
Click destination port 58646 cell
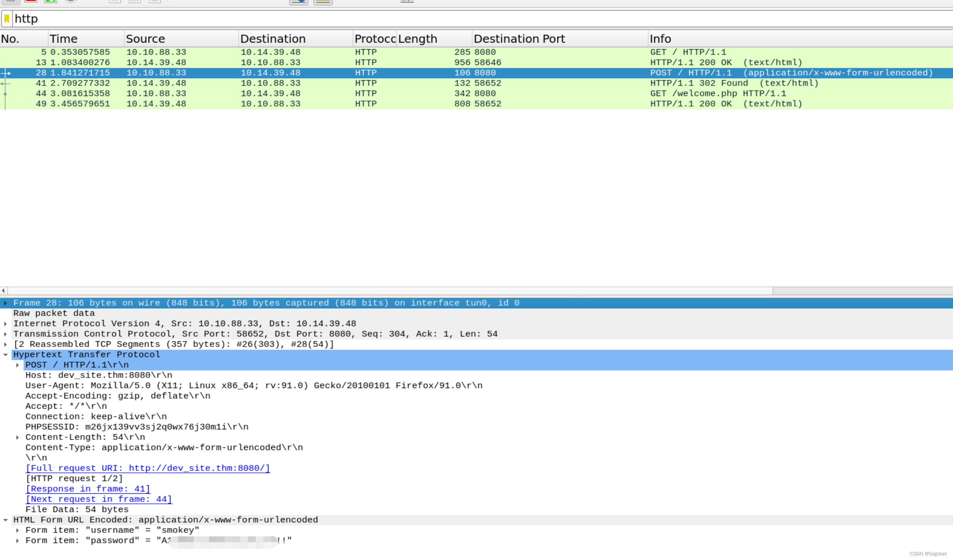(488, 62)
